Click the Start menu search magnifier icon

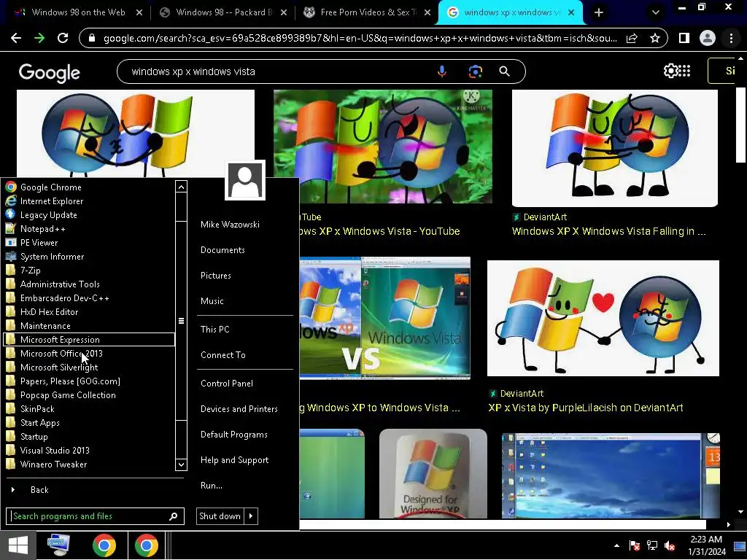coord(174,516)
